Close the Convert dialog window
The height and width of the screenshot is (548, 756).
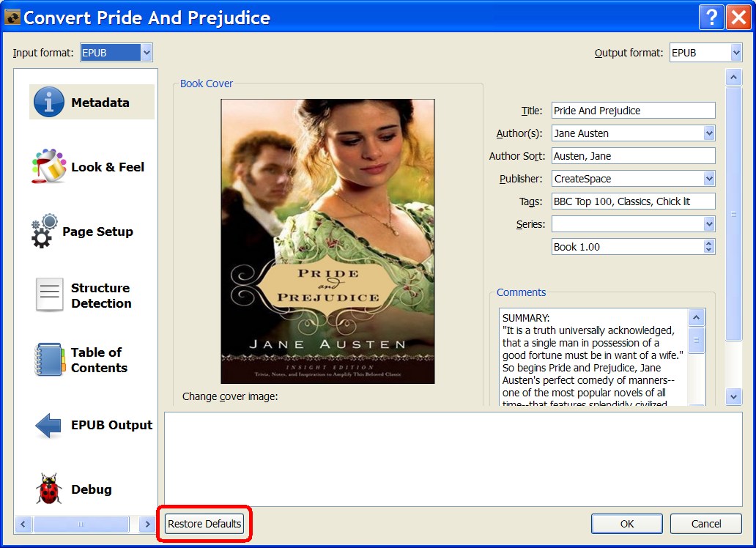coord(738,18)
